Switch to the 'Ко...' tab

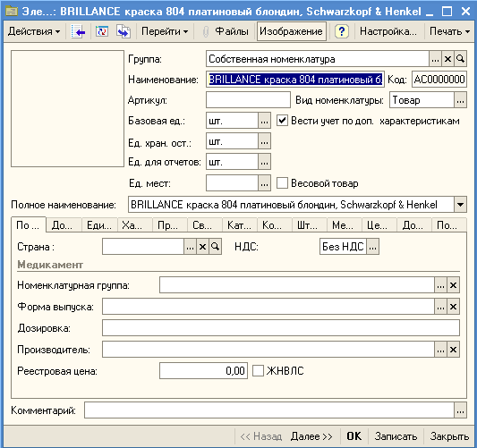click(274, 225)
